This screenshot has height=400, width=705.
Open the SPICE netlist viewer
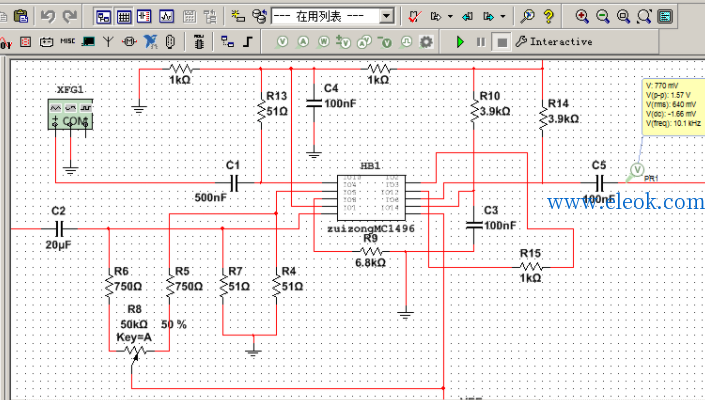click(x=144, y=17)
